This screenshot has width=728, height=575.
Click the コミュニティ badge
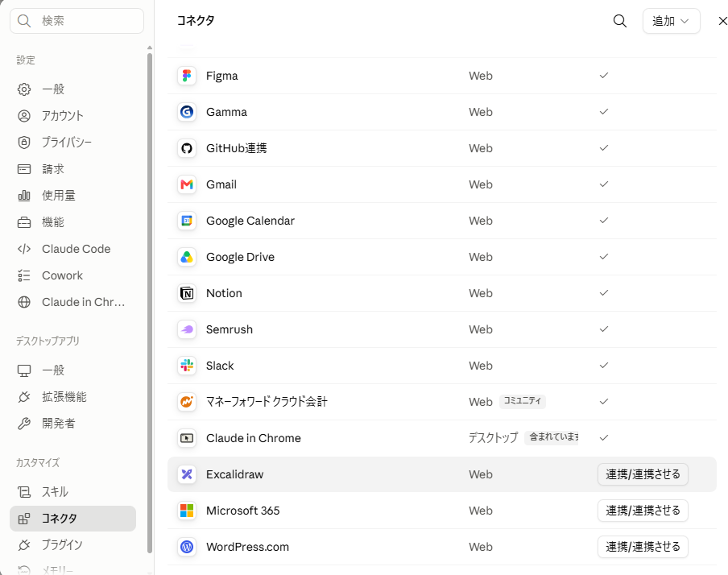click(523, 401)
